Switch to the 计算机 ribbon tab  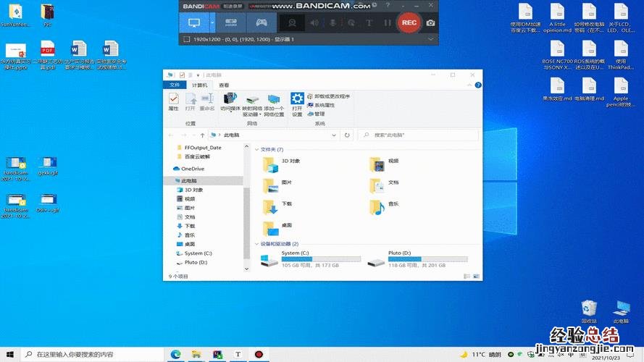coord(200,85)
